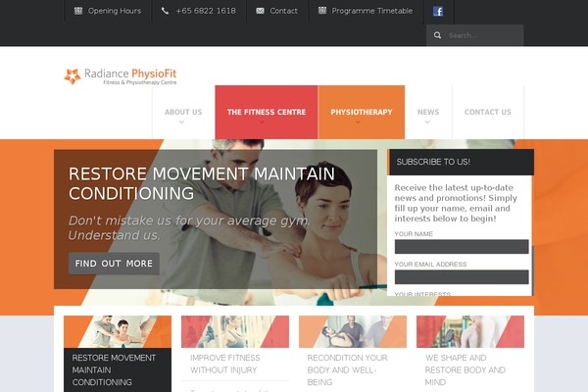Click the phone icon in top bar
Viewport: 588px width, 392px height.
165,11
